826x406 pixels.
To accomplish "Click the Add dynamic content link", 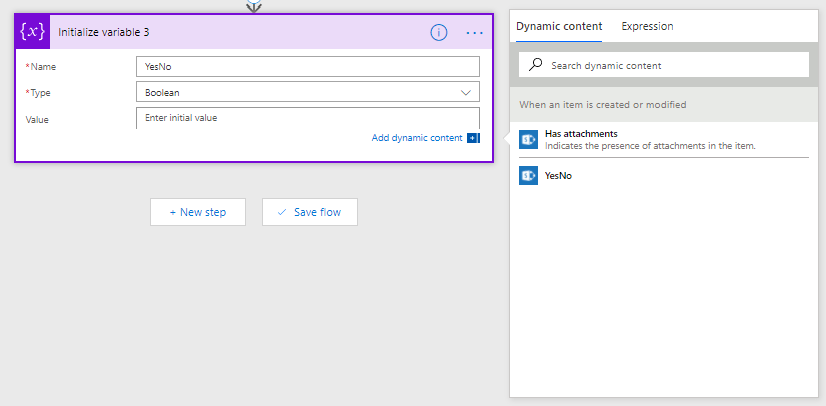I will point(417,138).
